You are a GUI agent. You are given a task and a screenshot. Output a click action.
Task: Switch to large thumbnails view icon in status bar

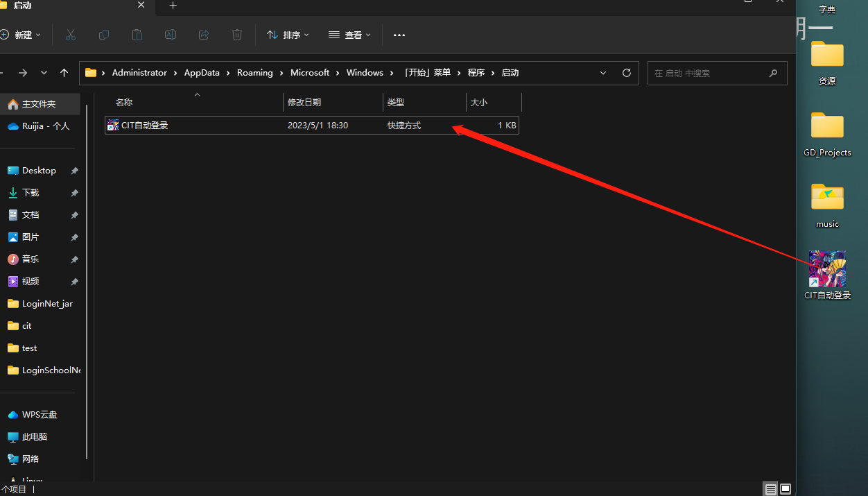coord(785,489)
